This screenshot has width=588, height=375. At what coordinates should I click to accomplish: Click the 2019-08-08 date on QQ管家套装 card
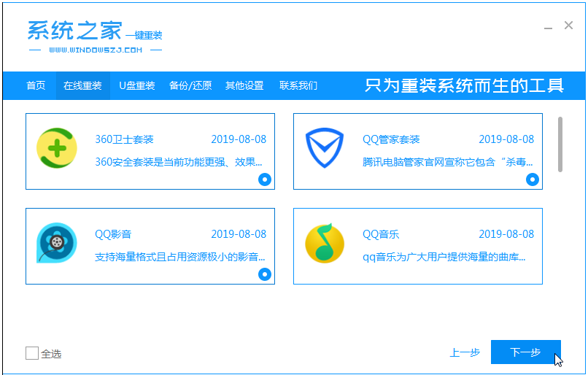click(x=506, y=139)
